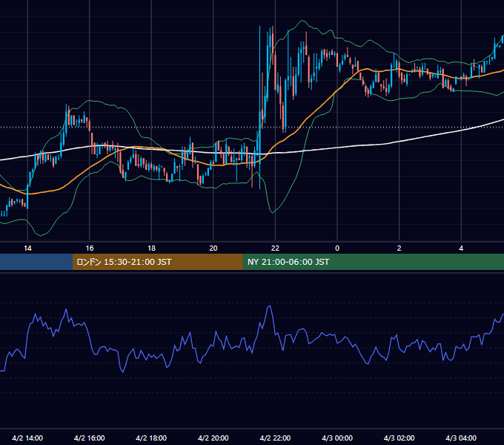Click the 16 hour axis label
Screen dimensions: 504x445
90,248
